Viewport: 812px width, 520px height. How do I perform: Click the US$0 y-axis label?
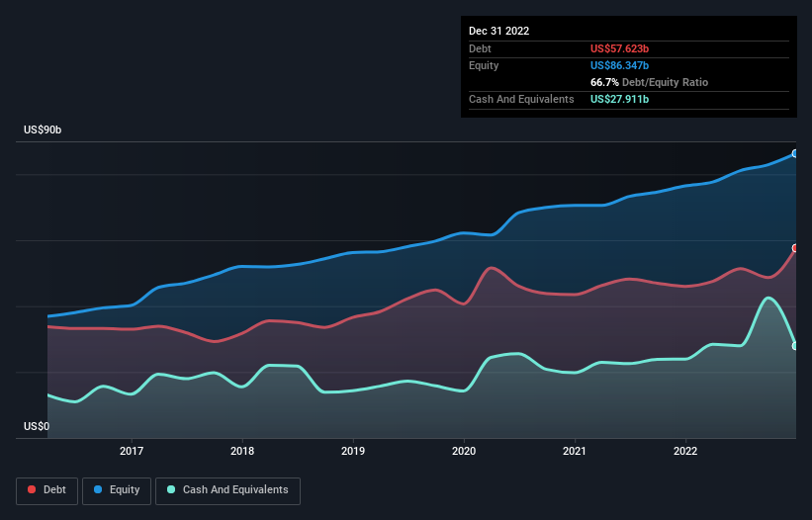coord(37,426)
